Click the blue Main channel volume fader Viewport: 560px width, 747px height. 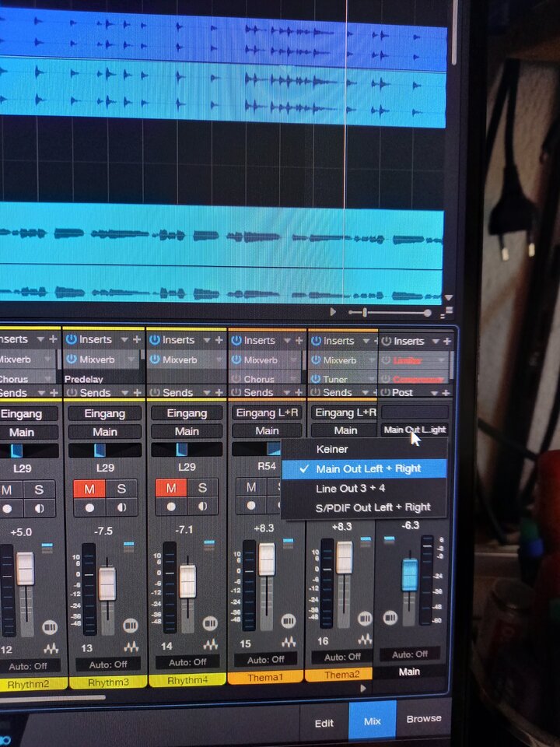(x=410, y=574)
